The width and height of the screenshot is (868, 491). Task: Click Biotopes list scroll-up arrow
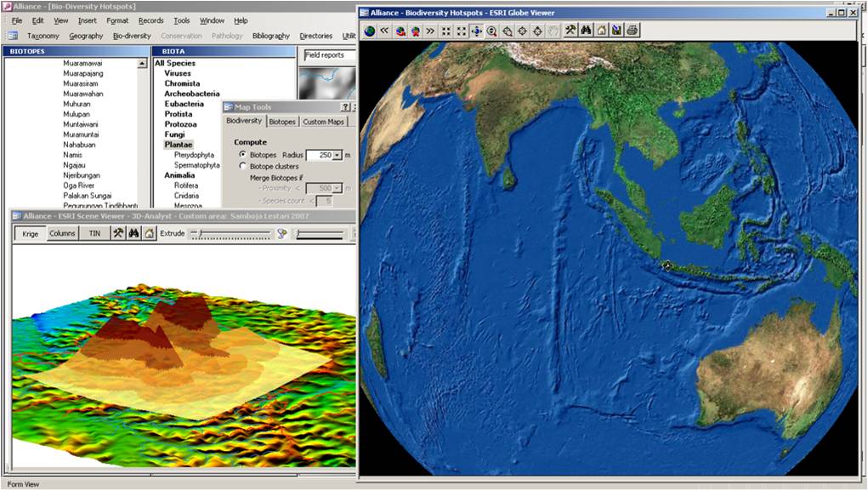142,64
